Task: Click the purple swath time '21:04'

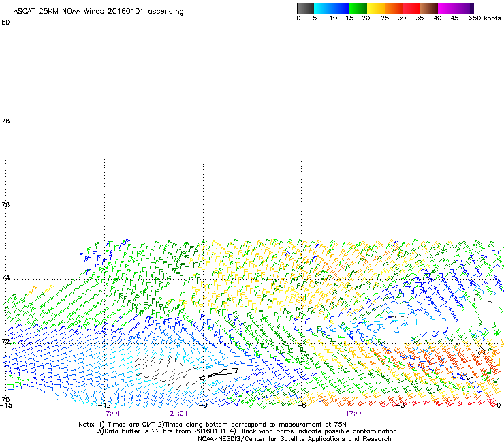Action: (178, 414)
